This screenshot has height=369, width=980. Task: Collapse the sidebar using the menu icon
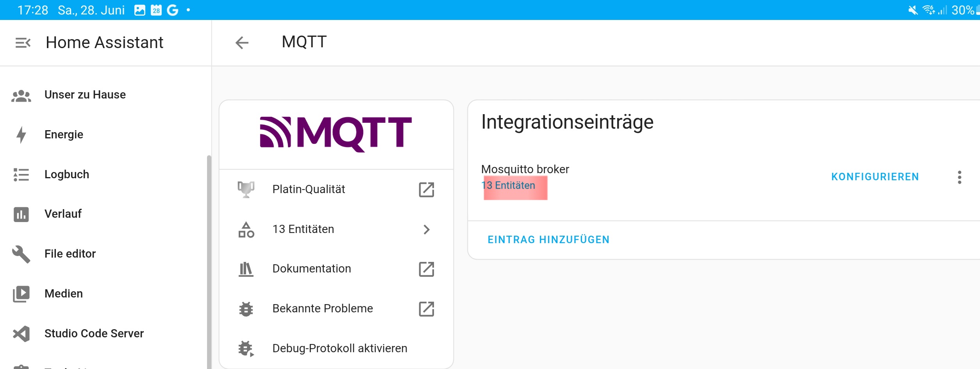coord(23,43)
